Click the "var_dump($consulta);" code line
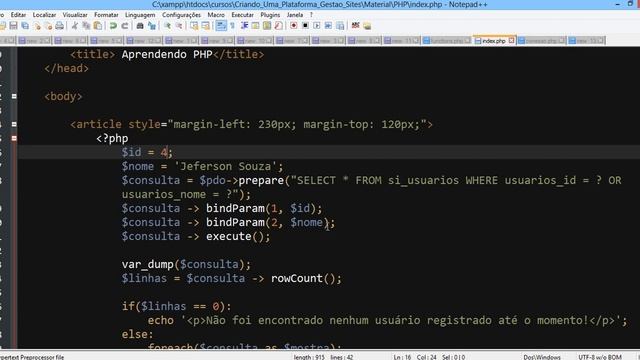640x360 pixels. [186, 264]
